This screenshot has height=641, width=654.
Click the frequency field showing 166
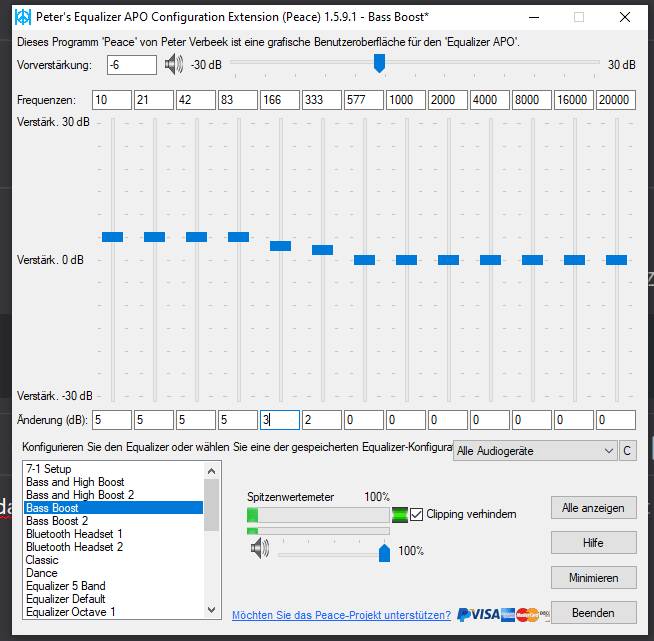click(x=280, y=100)
